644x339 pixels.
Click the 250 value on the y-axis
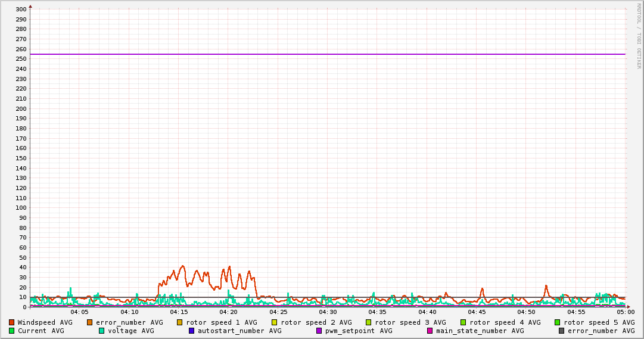click(x=21, y=59)
